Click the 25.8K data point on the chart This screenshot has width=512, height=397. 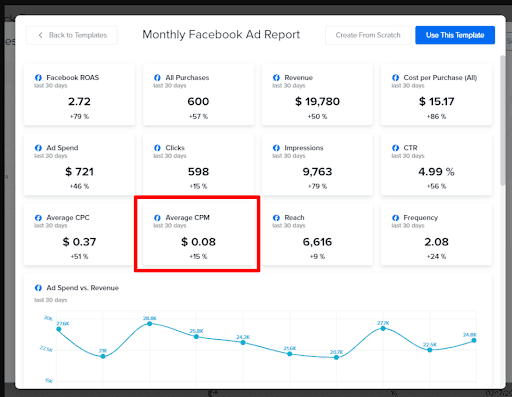tap(196, 337)
